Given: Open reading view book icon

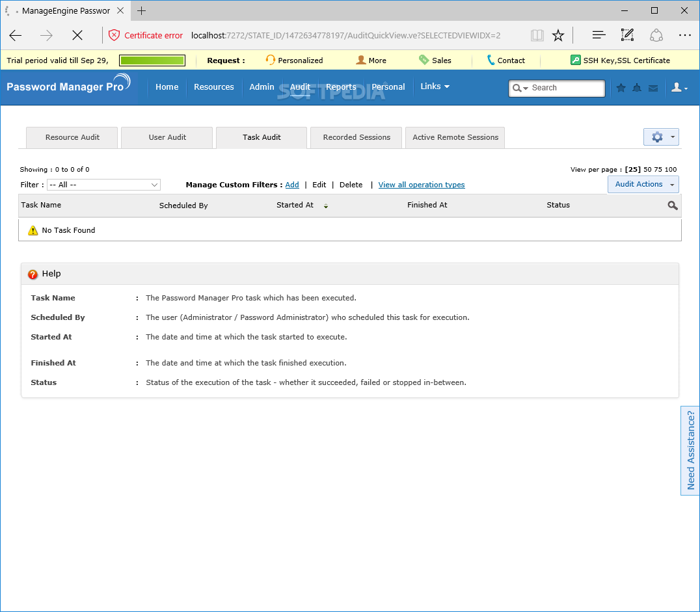Looking at the screenshot, I should pyautogui.click(x=537, y=35).
